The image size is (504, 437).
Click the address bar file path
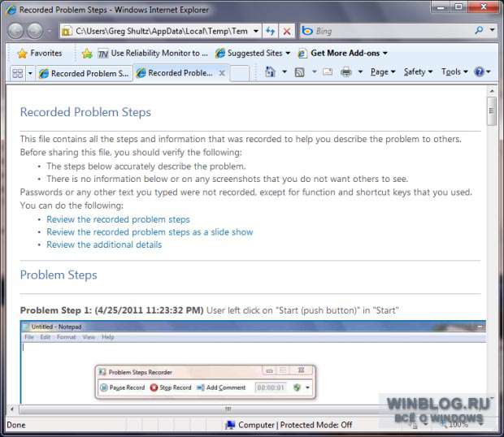161,31
